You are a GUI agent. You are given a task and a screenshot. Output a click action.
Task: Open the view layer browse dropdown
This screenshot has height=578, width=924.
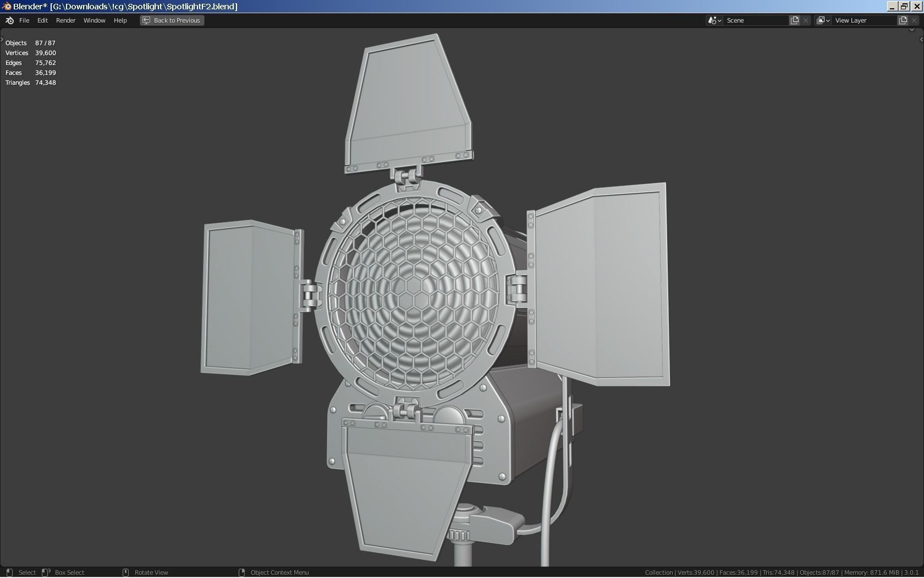[x=823, y=20]
